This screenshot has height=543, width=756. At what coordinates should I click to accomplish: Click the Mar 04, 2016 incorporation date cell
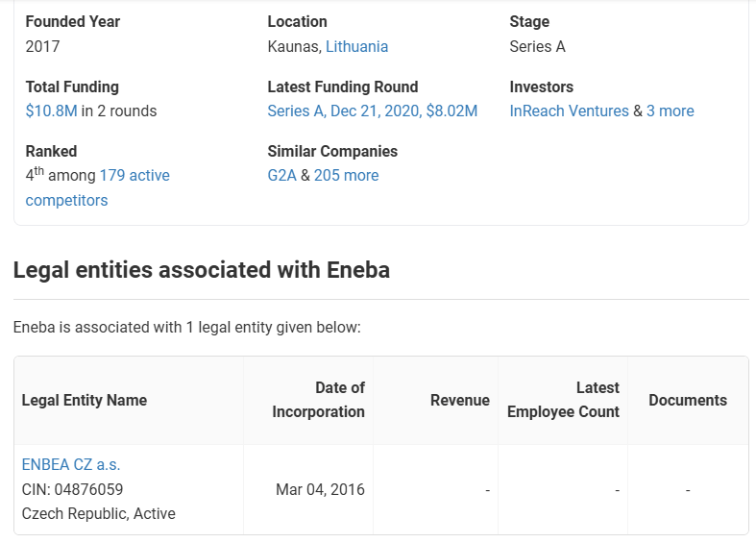click(x=320, y=489)
